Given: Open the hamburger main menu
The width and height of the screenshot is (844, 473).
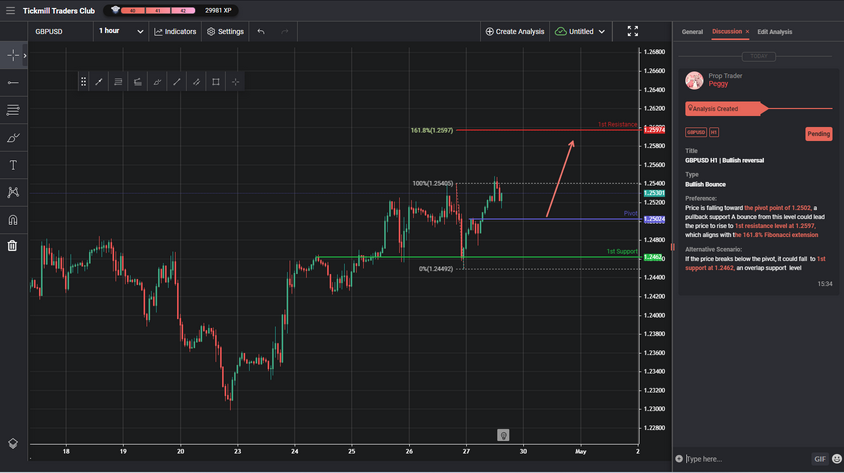Looking at the screenshot, I should click(10, 10).
